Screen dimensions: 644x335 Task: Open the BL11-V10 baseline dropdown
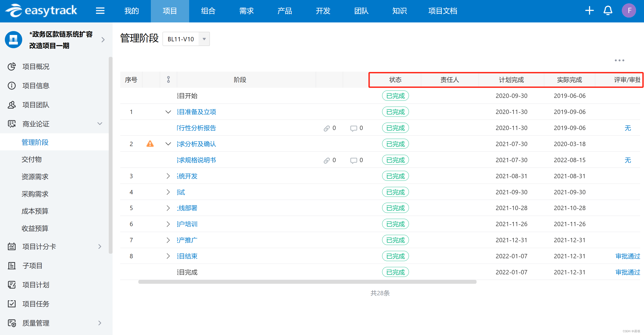pyautogui.click(x=186, y=39)
